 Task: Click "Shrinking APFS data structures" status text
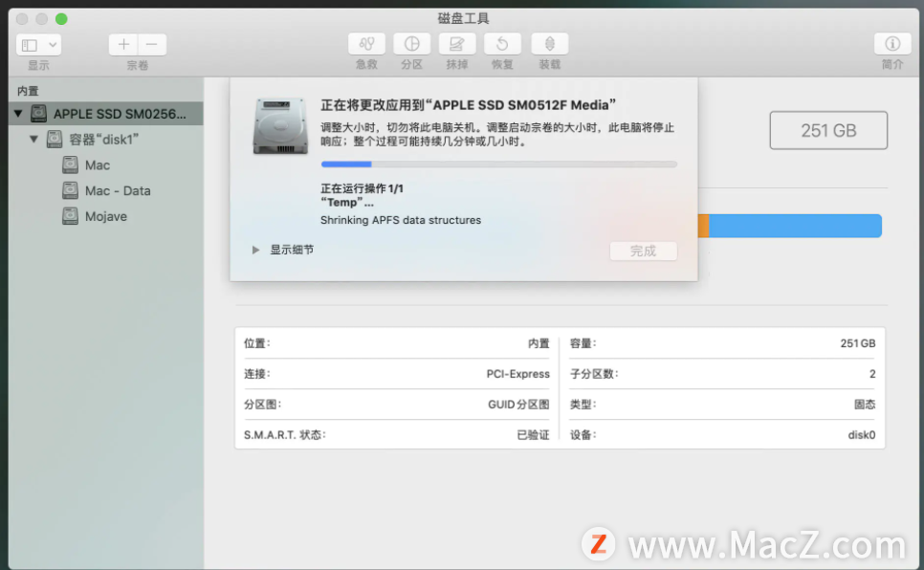[401, 220]
